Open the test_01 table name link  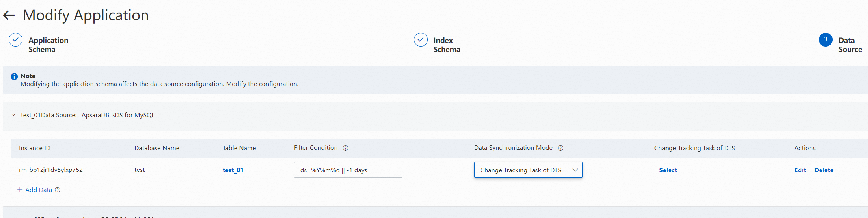coord(233,170)
